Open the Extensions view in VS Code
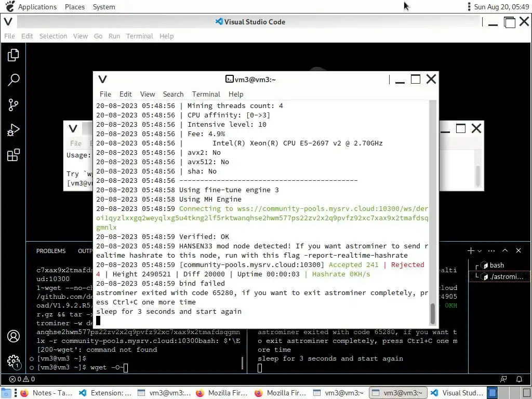532x399 pixels. pyautogui.click(x=13, y=155)
